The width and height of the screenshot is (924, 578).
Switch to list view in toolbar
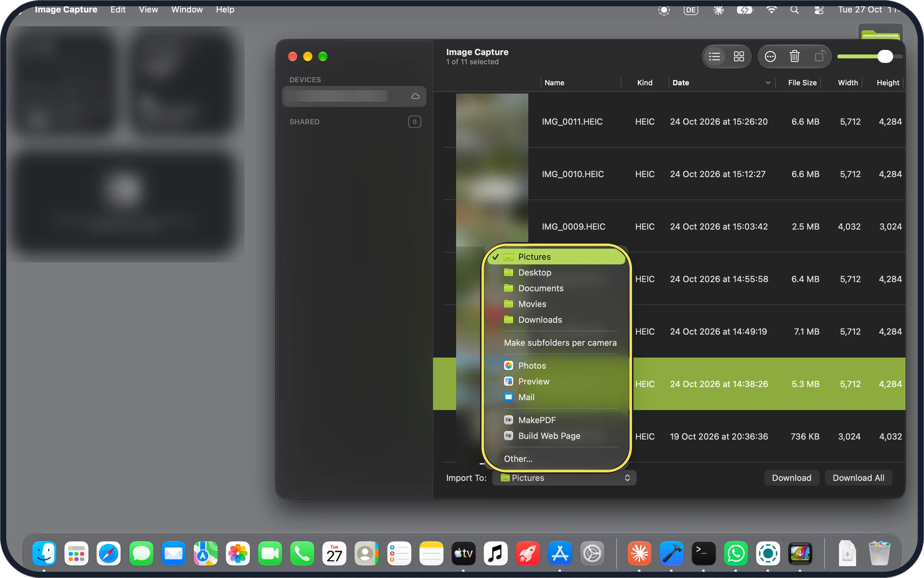714,56
